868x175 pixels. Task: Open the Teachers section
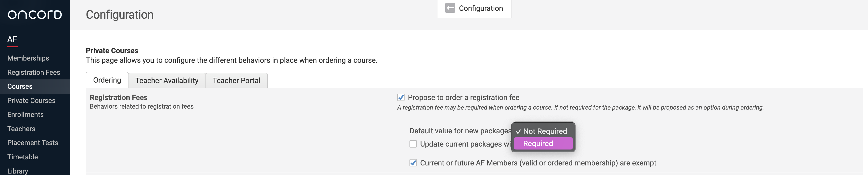point(21,129)
